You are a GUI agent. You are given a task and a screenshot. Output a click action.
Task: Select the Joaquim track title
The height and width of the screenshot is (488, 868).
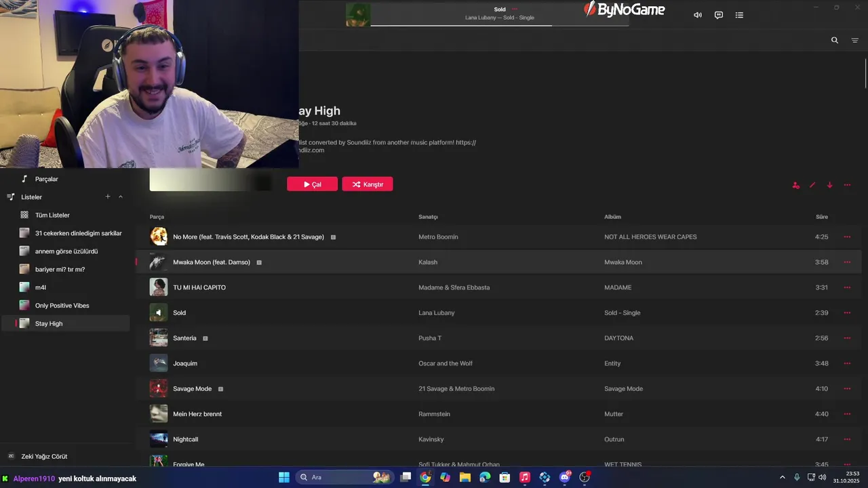click(185, 363)
